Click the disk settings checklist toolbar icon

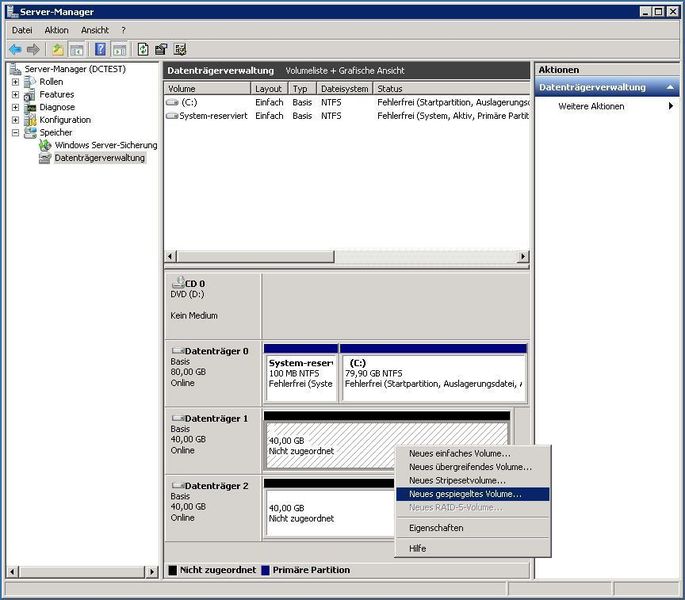click(180, 49)
